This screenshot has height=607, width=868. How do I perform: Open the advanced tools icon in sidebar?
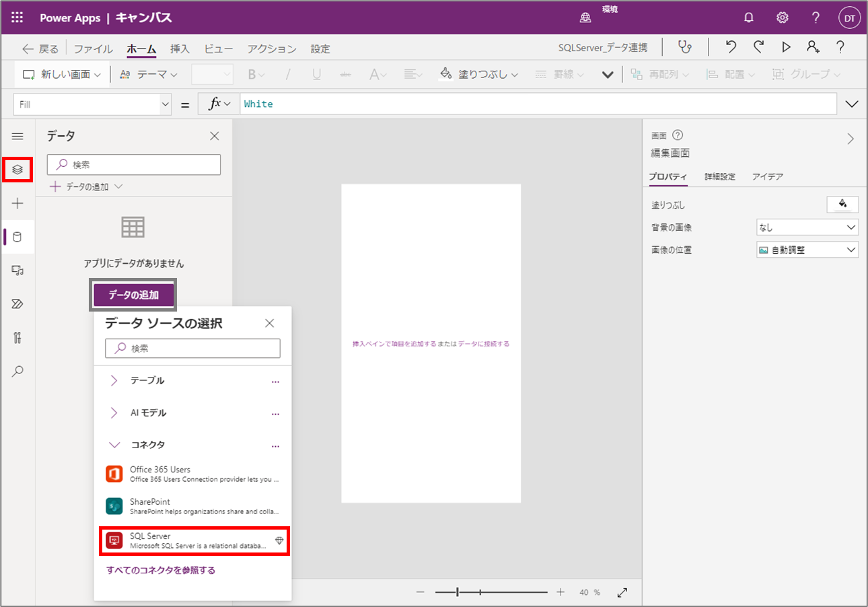click(x=18, y=338)
